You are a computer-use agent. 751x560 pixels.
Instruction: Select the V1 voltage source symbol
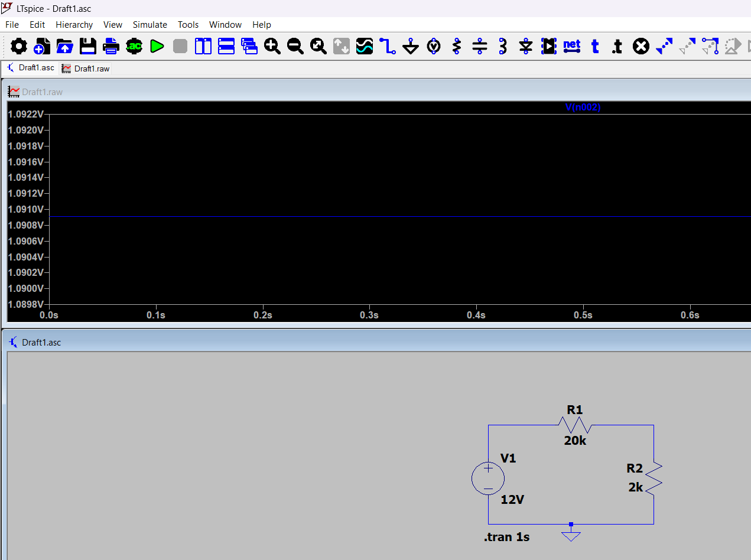tap(488, 478)
